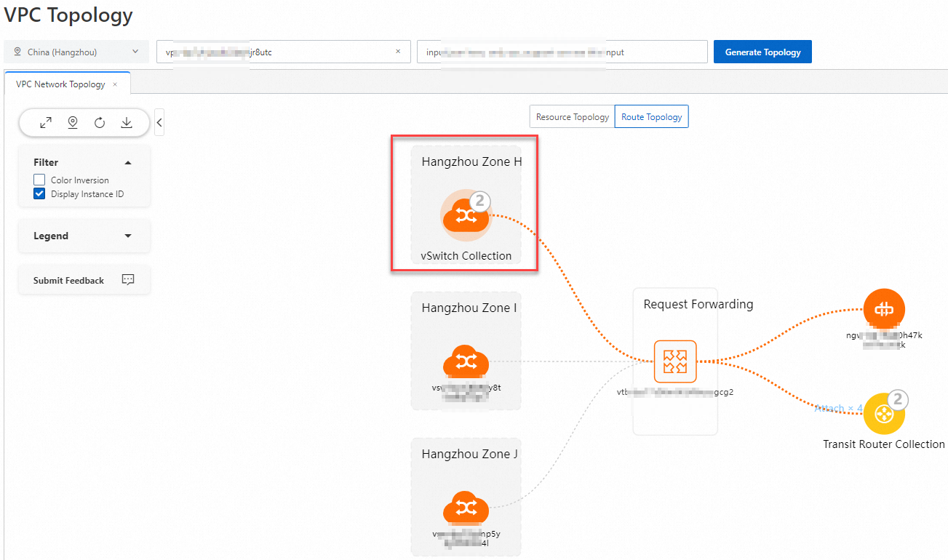Click the Transit Router Collection icon
The height and width of the screenshot is (560, 948).
(x=884, y=414)
